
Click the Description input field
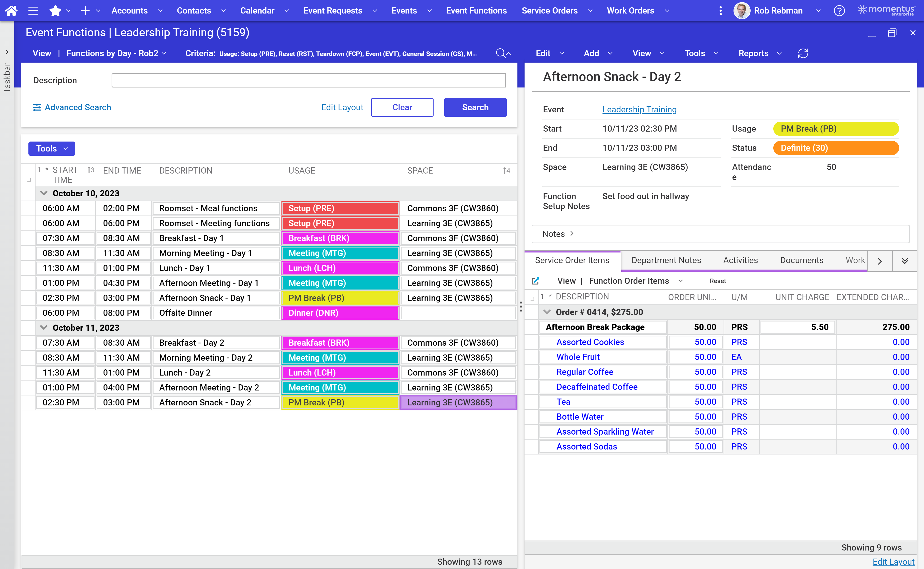(308, 80)
